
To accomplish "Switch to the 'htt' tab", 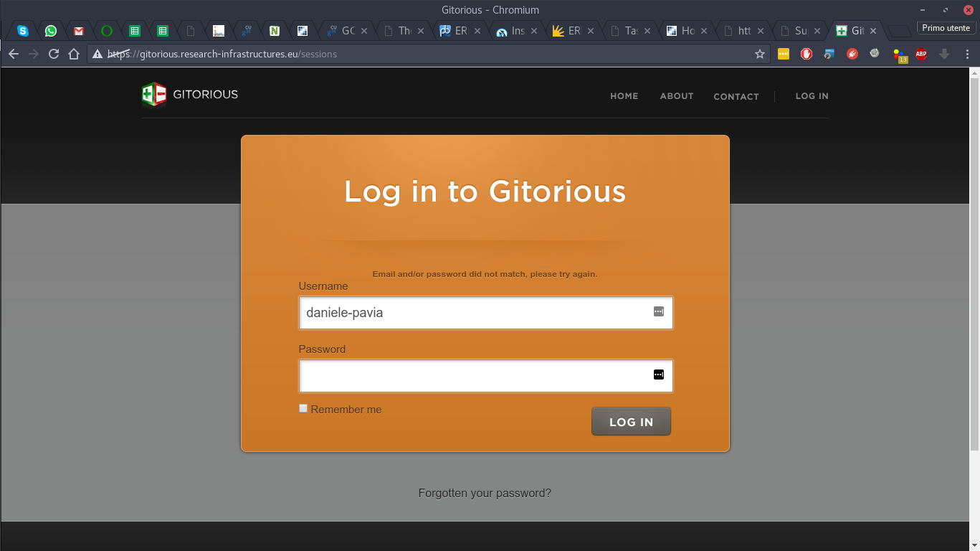I will (x=744, y=31).
